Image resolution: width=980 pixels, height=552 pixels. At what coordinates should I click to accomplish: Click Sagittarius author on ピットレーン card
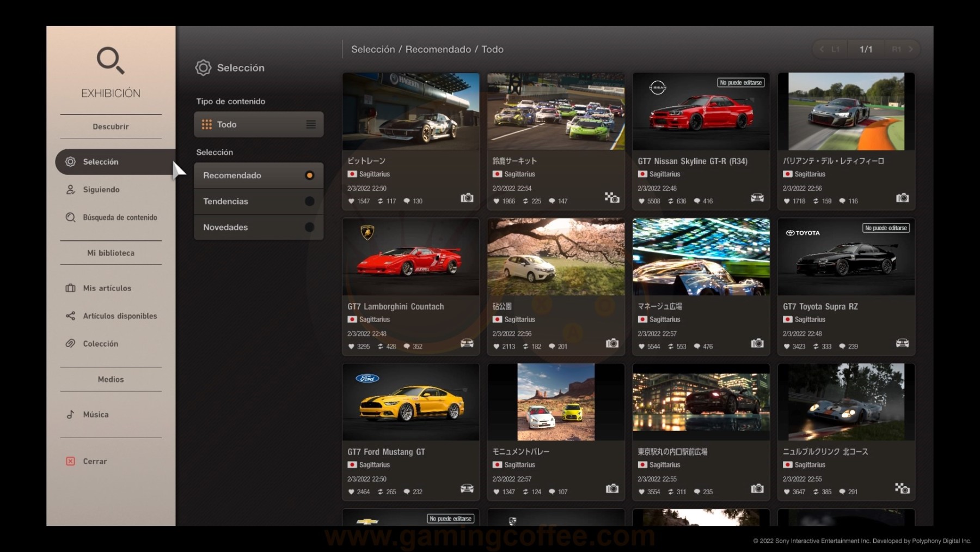(x=375, y=174)
